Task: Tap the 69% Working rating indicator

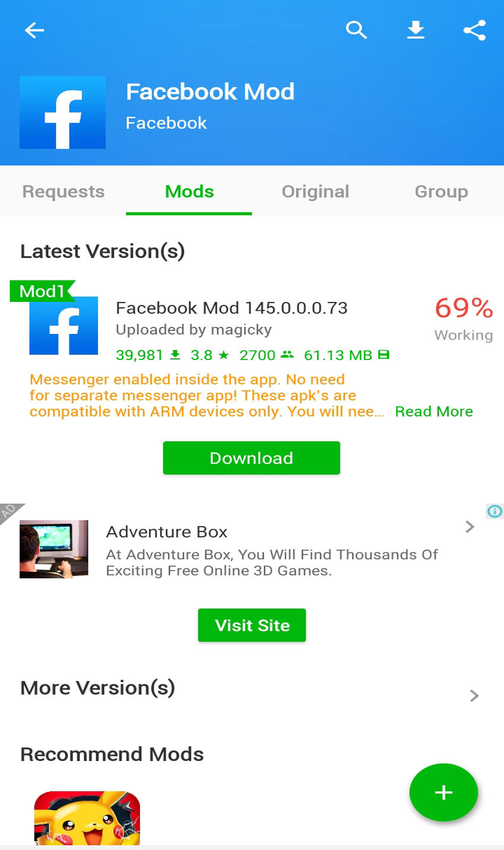Action: tap(464, 319)
